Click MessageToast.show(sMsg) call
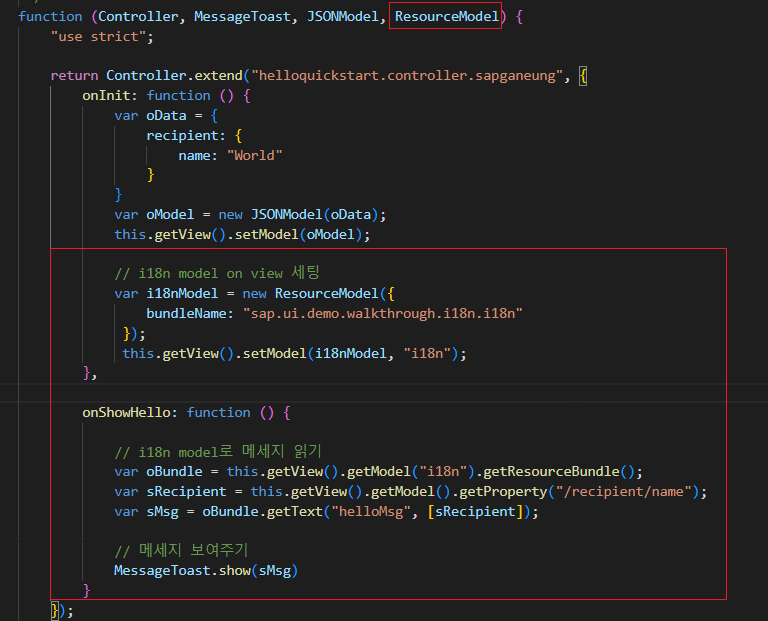768x621 pixels. [x=206, y=571]
